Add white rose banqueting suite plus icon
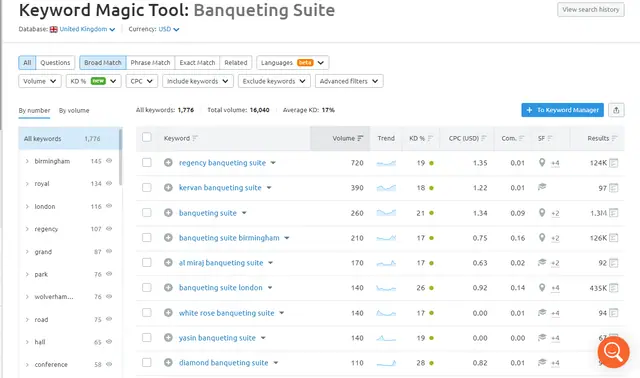 pos(168,313)
